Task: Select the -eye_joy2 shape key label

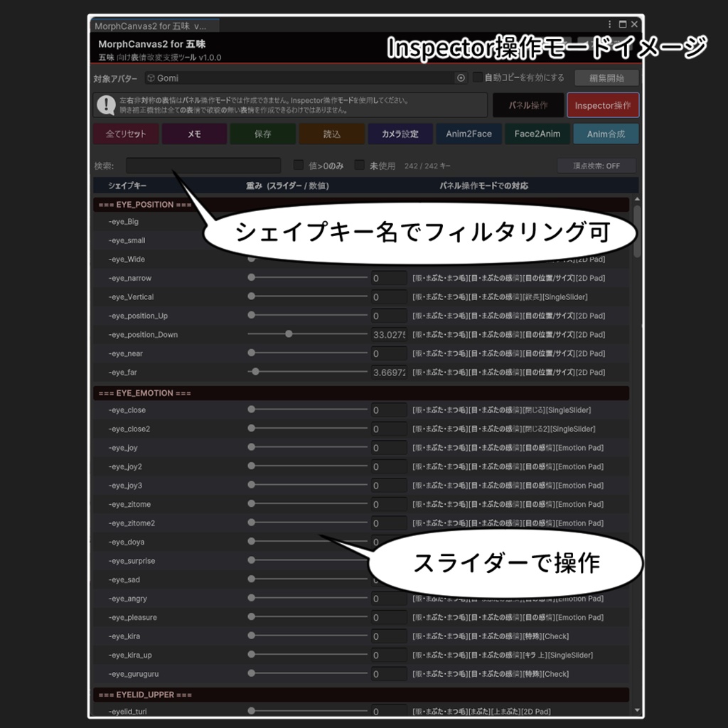Action: (x=125, y=466)
